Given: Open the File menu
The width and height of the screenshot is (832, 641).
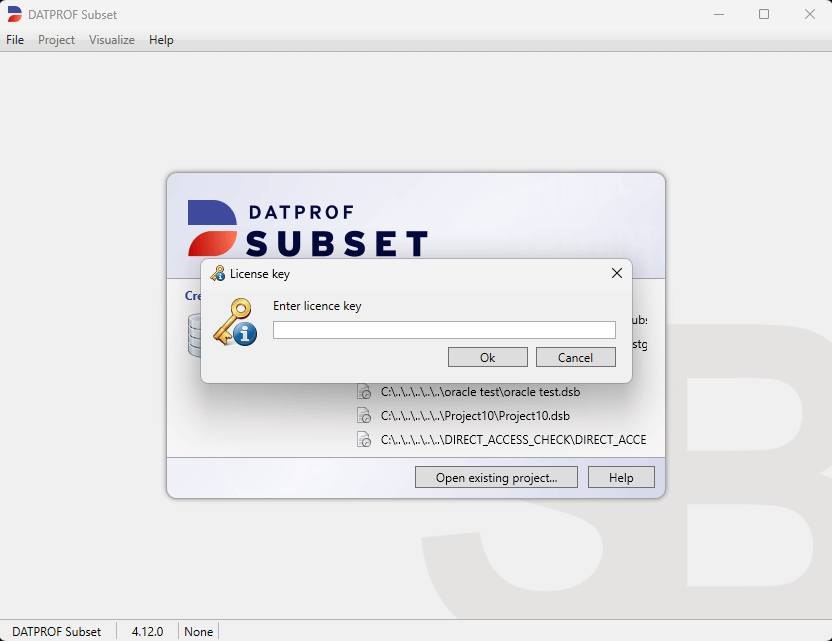Looking at the screenshot, I should click(15, 40).
